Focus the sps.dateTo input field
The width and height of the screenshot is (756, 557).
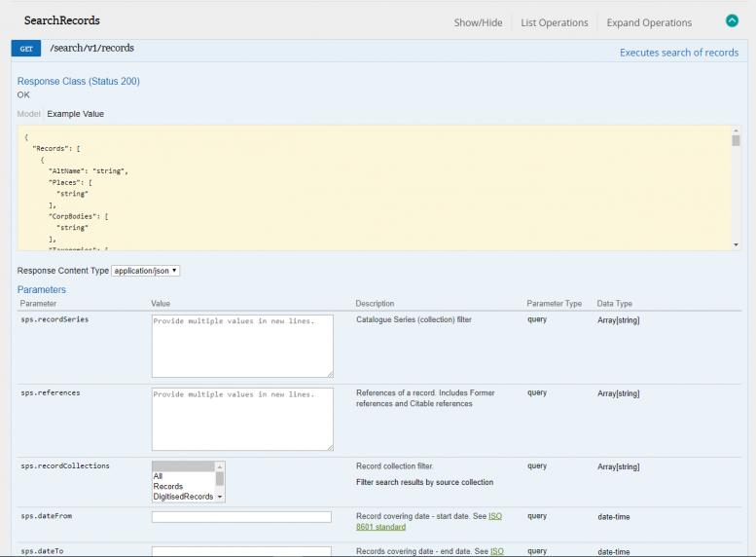pos(241,551)
